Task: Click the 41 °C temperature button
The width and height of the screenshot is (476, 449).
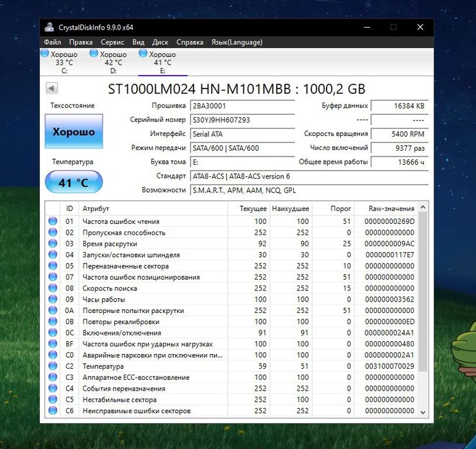Action: 74,182
